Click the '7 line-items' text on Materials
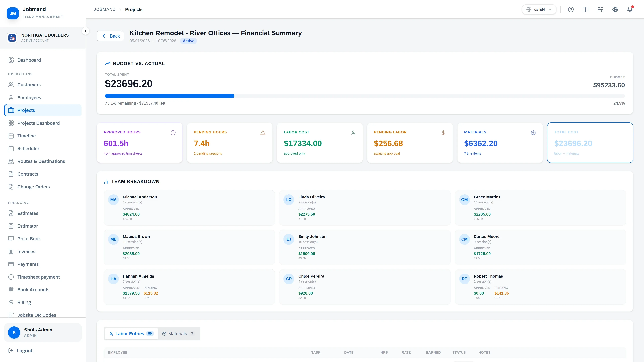644x362 pixels. tap(472, 153)
